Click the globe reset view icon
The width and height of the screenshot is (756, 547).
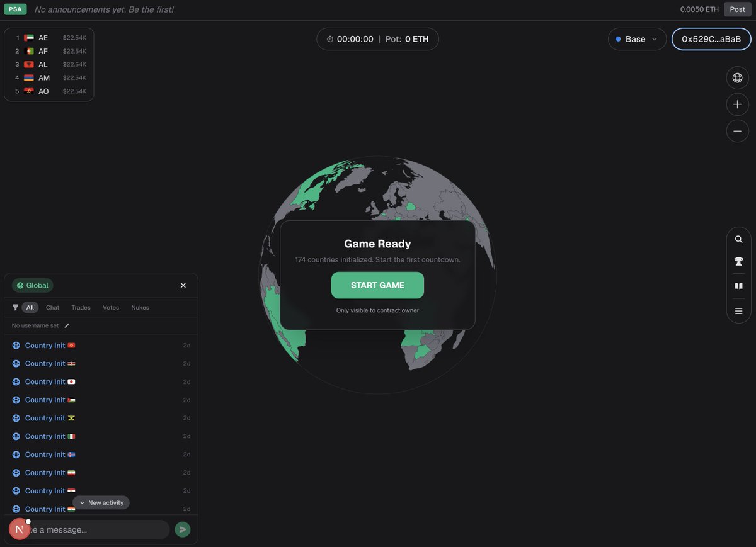[737, 77]
